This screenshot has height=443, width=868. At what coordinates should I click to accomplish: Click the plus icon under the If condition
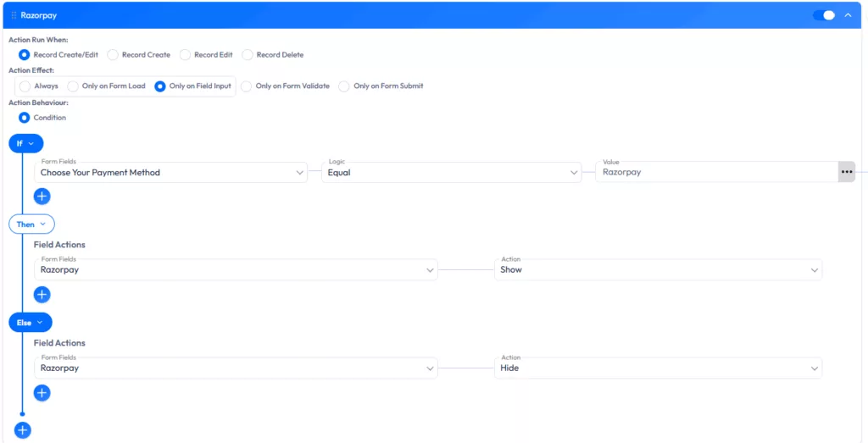pyautogui.click(x=42, y=197)
